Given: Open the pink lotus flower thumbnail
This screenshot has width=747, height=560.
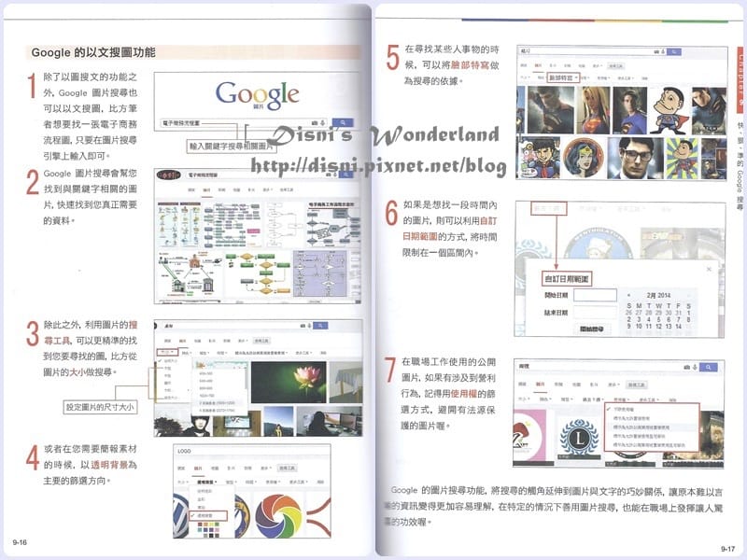Looking at the screenshot, I should pyautogui.click(x=289, y=382).
